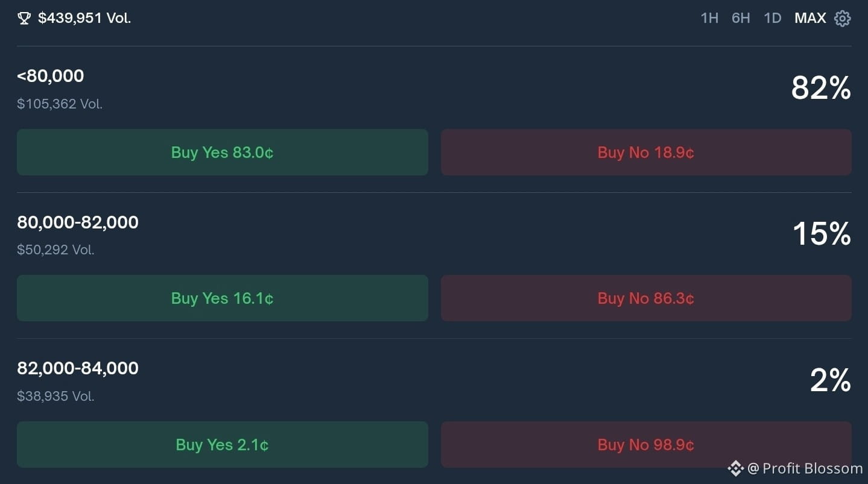Expand the 80,000-82,000 outcome row

78,222
